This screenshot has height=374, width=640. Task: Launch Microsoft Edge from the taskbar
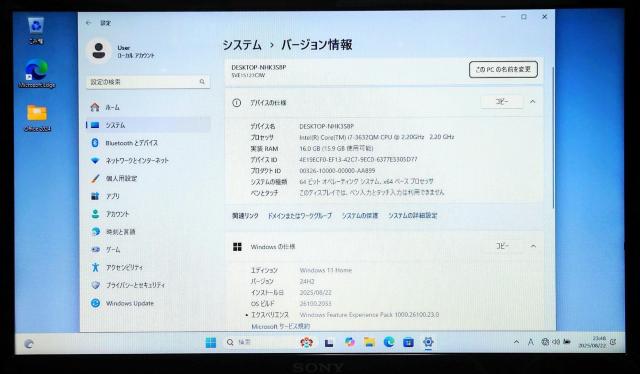pyautogui.click(x=389, y=342)
